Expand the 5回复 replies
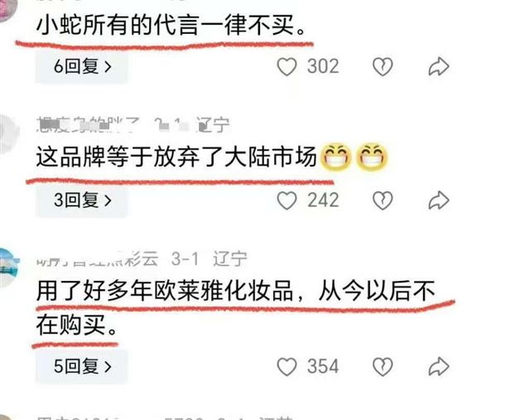 [x=82, y=367]
